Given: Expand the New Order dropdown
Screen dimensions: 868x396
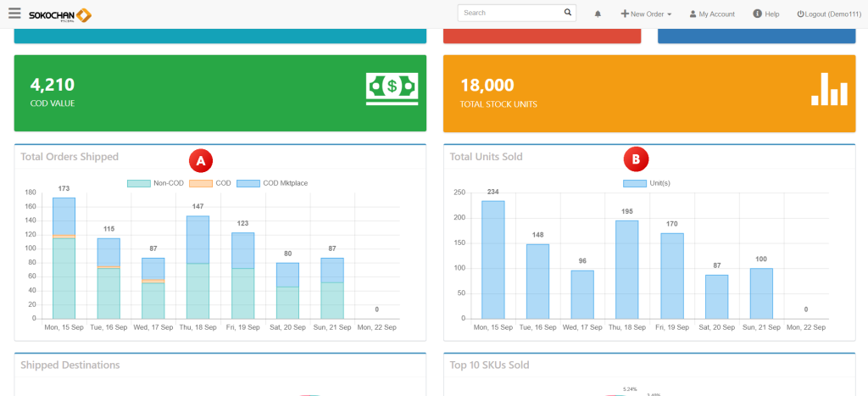Looking at the screenshot, I should pyautogui.click(x=646, y=14).
